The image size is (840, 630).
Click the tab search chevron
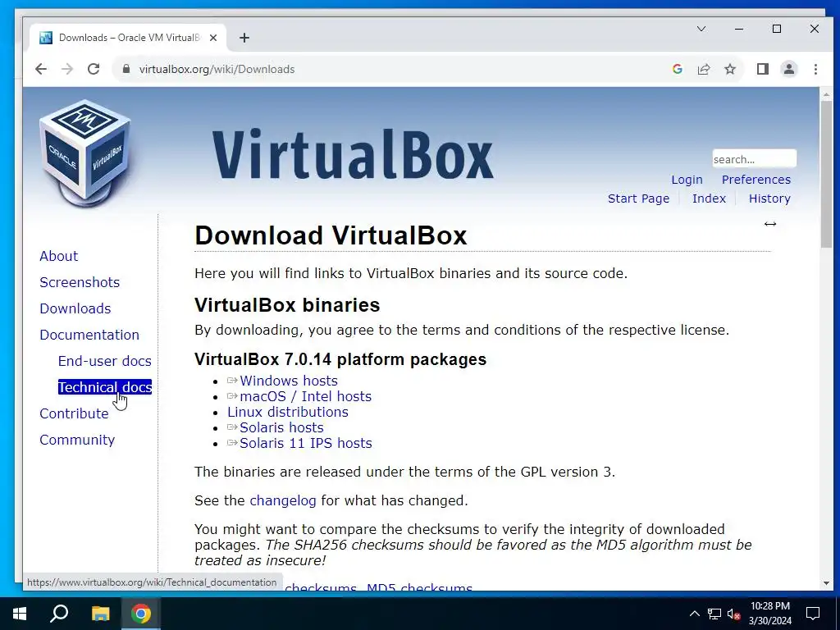[701, 29]
